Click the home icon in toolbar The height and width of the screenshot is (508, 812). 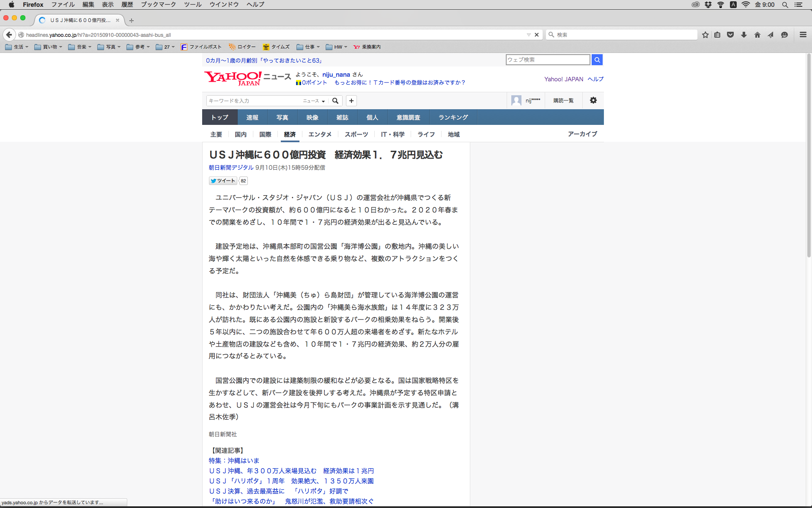[x=757, y=35]
